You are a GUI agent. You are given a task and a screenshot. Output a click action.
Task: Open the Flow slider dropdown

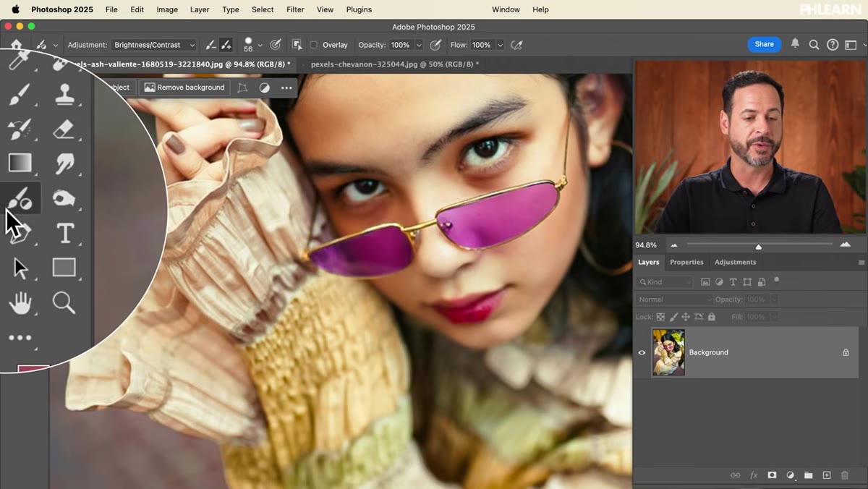pyautogui.click(x=500, y=45)
